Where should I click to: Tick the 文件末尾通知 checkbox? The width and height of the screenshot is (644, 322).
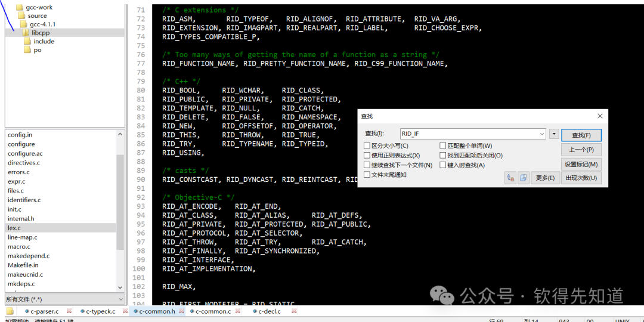point(367,175)
